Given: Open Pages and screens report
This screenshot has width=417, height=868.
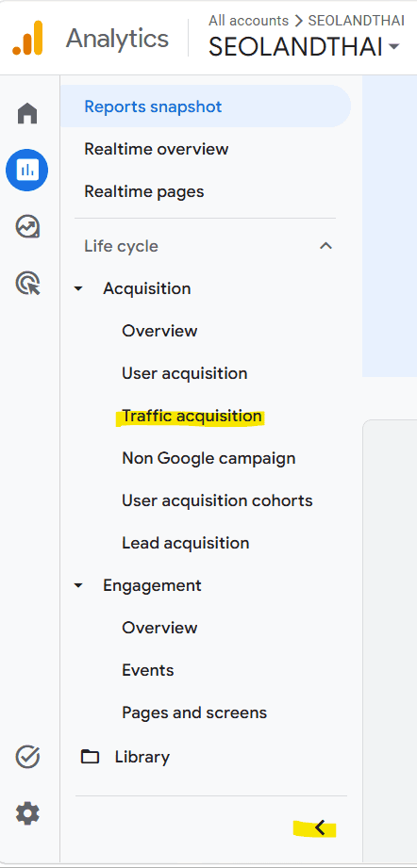Looking at the screenshot, I should [194, 712].
